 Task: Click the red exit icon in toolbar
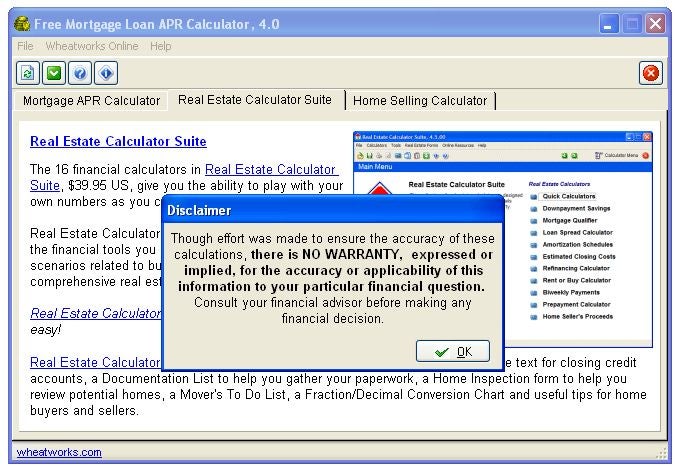coord(651,73)
